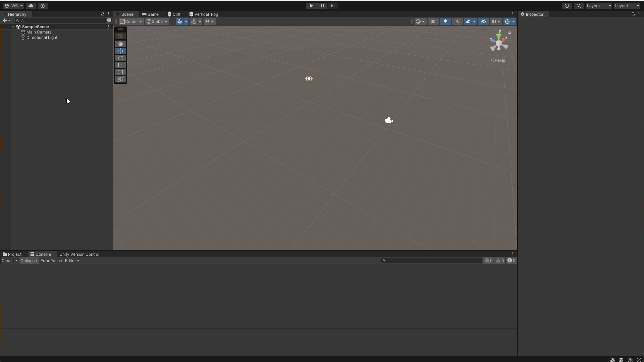Select the Directional Light object
Image resolution: width=644 pixels, height=362 pixels.
(x=42, y=37)
